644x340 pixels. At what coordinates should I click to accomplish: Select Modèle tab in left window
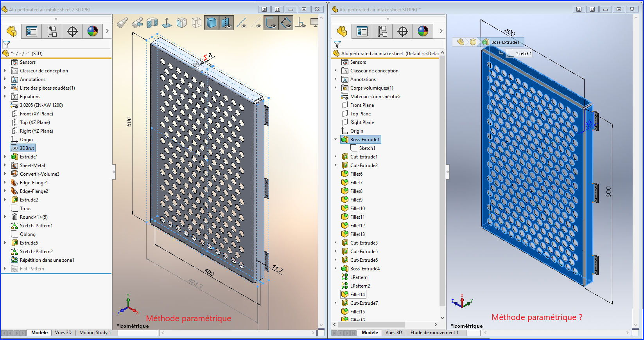(39, 333)
